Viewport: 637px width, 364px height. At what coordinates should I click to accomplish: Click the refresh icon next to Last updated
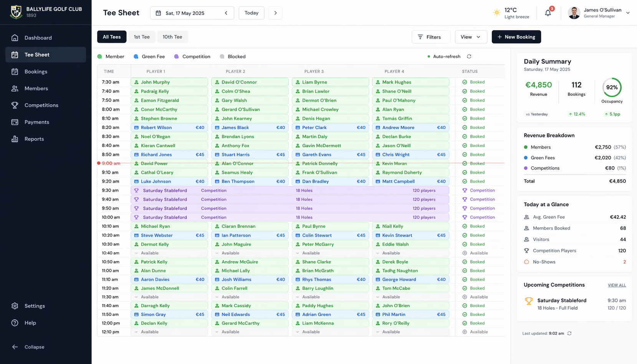pos(569,333)
